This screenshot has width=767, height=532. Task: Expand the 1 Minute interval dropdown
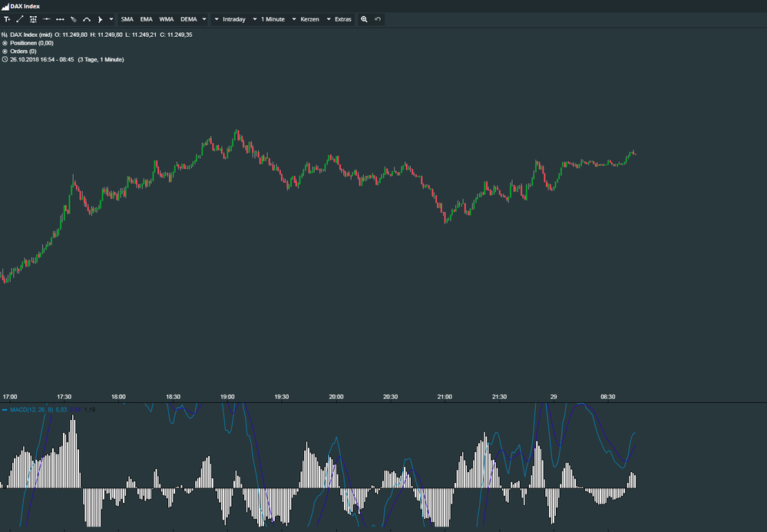coord(273,19)
